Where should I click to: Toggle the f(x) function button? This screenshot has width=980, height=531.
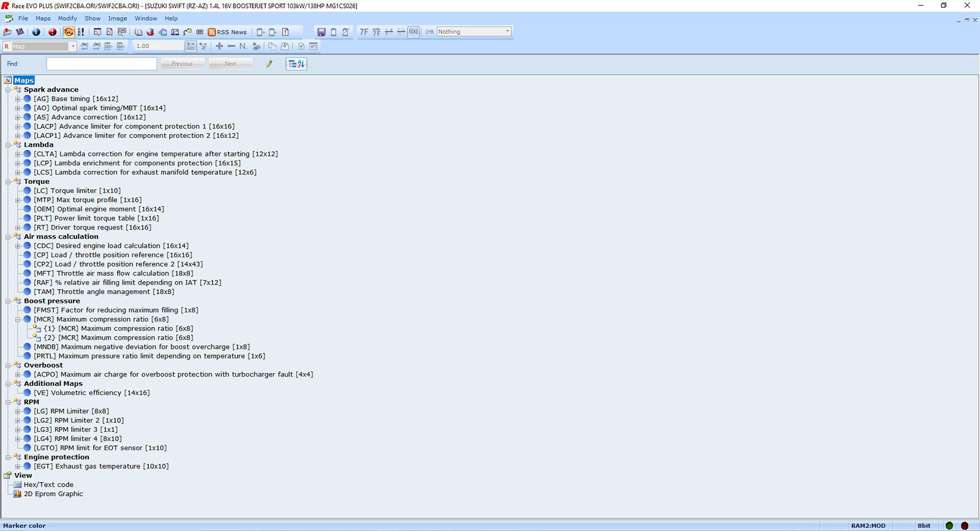pos(413,32)
